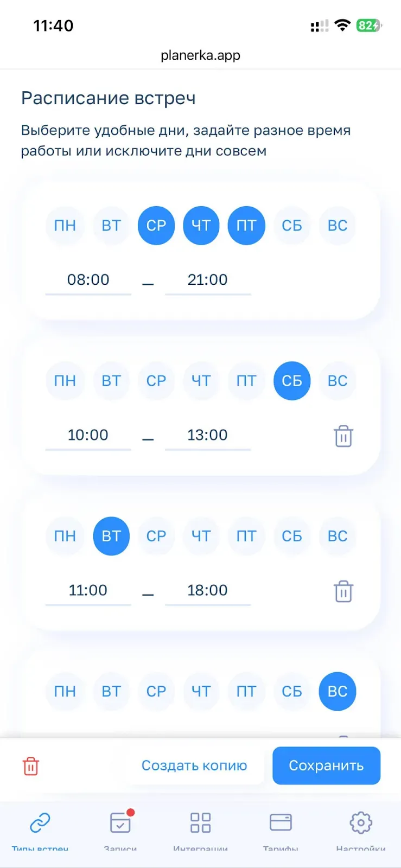Click the Сохранить button
The width and height of the screenshot is (401, 868).
326,765
